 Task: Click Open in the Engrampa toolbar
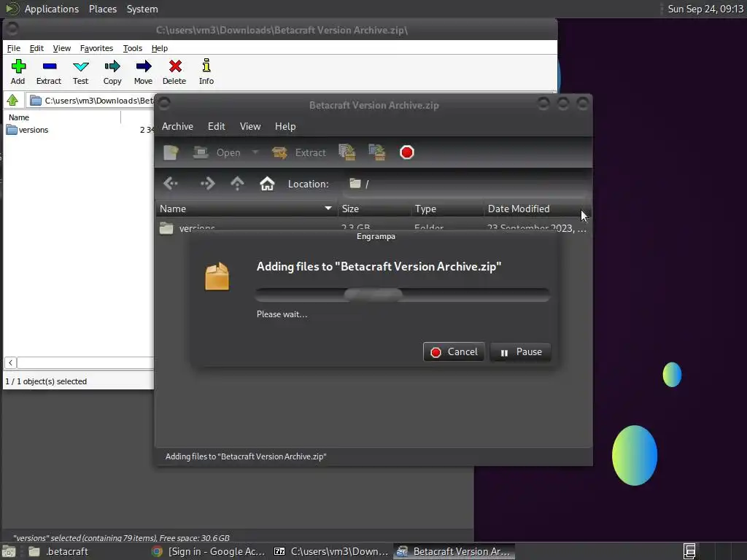click(217, 152)
